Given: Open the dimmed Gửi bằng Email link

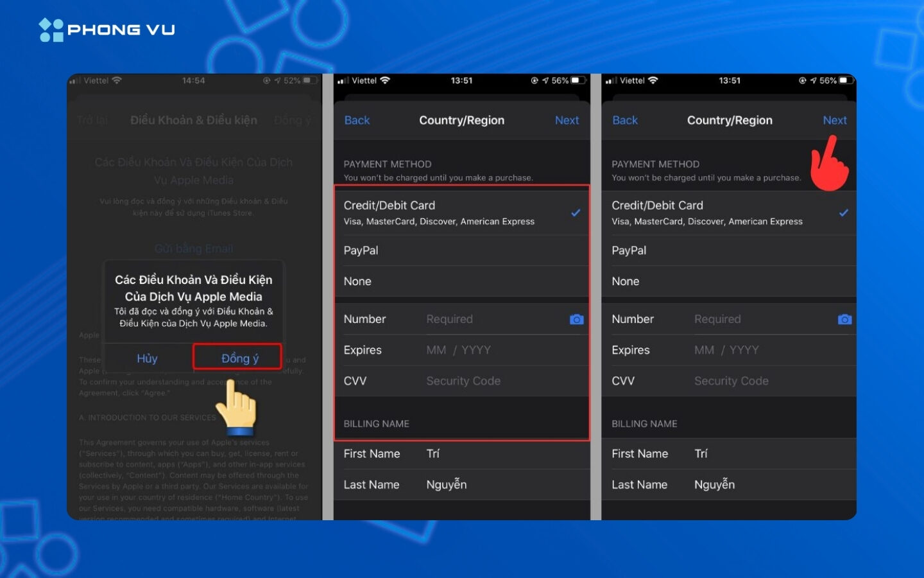Looking at the screenshot, I should tap(194, 249).
